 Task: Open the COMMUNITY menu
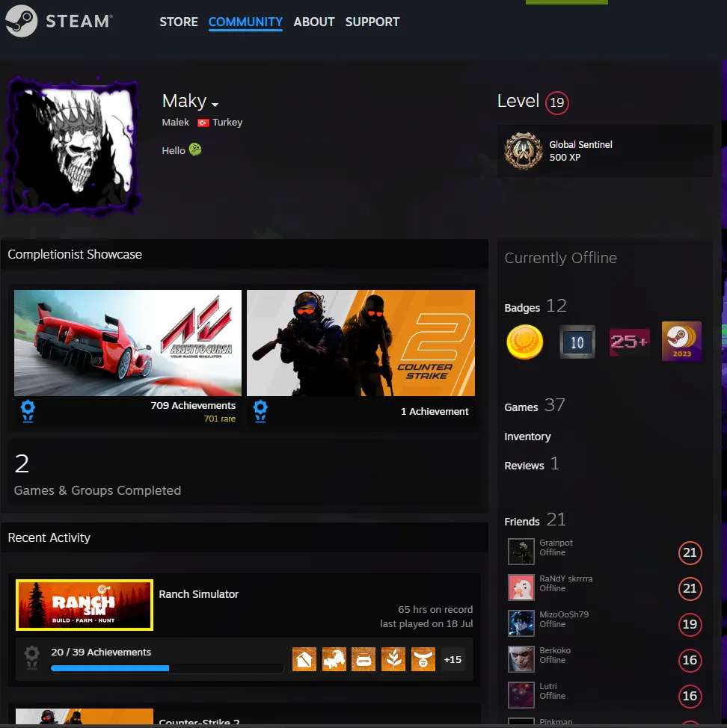245,22
